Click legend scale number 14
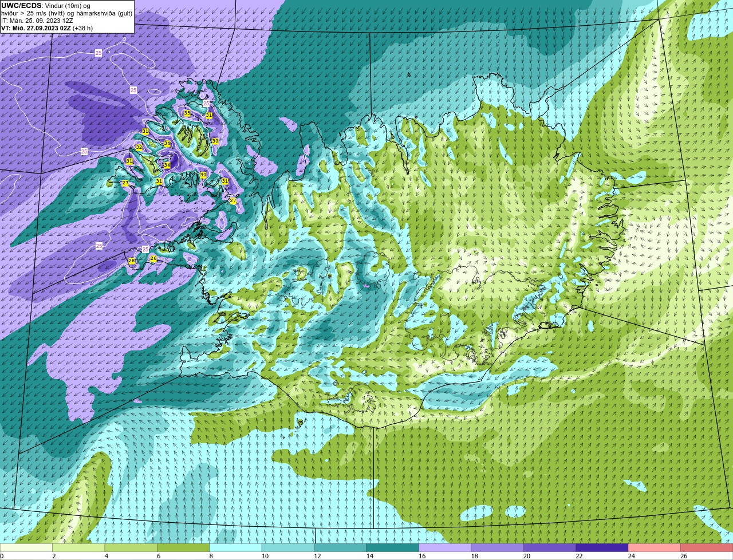 coord(370,556)
